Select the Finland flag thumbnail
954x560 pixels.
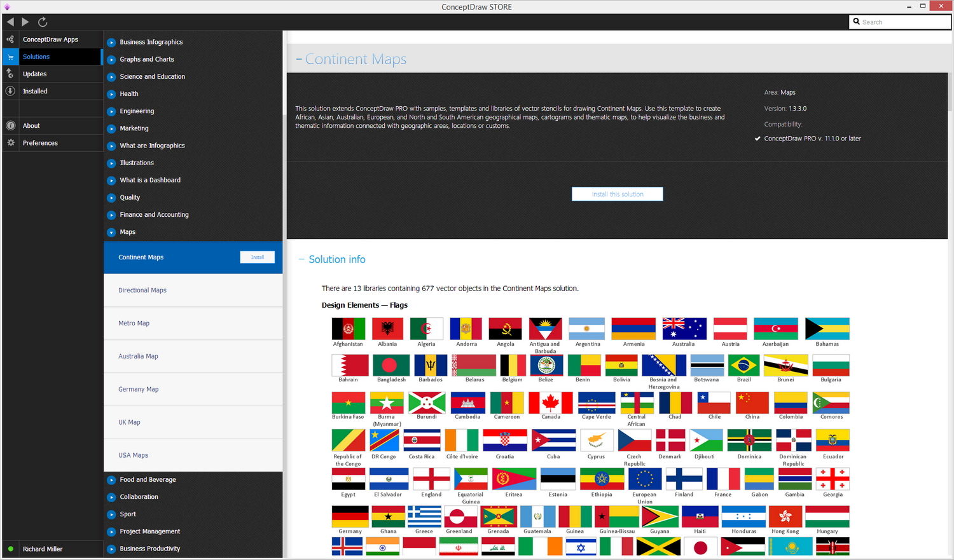tap(684, 479)
